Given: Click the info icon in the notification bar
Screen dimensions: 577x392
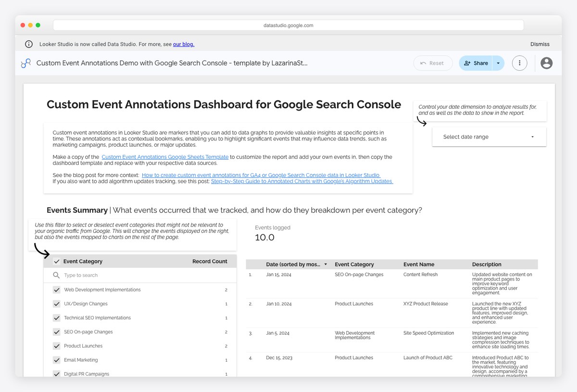Looking at the screenshot, I should click(x=29, y=44).
